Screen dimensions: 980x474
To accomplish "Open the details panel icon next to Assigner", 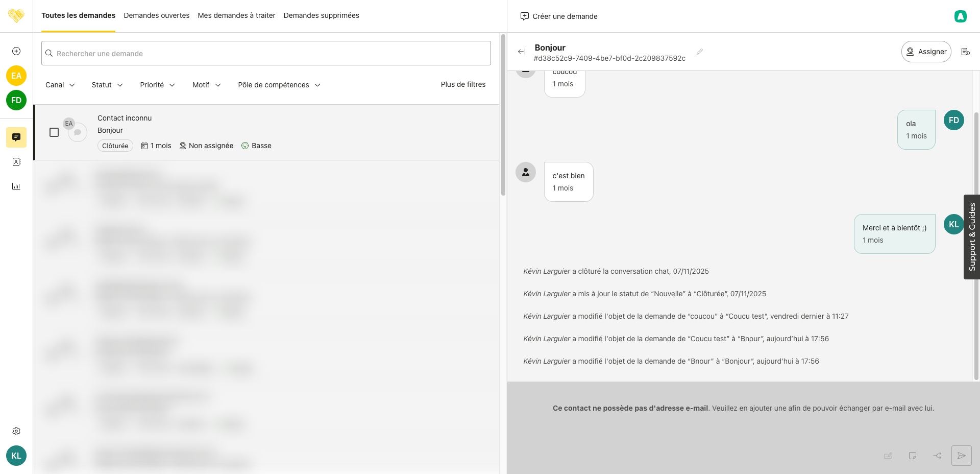I will (965, 52).
